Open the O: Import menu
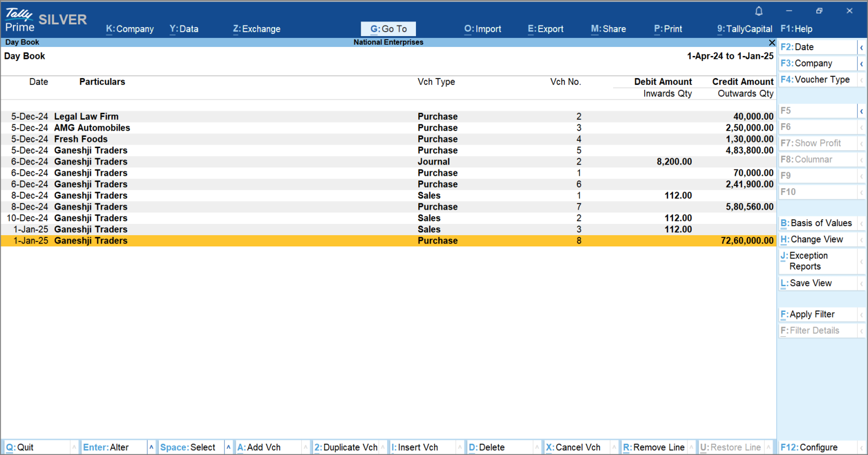The width and height of the screenshot is (868, 455). [x=483, y=28]
